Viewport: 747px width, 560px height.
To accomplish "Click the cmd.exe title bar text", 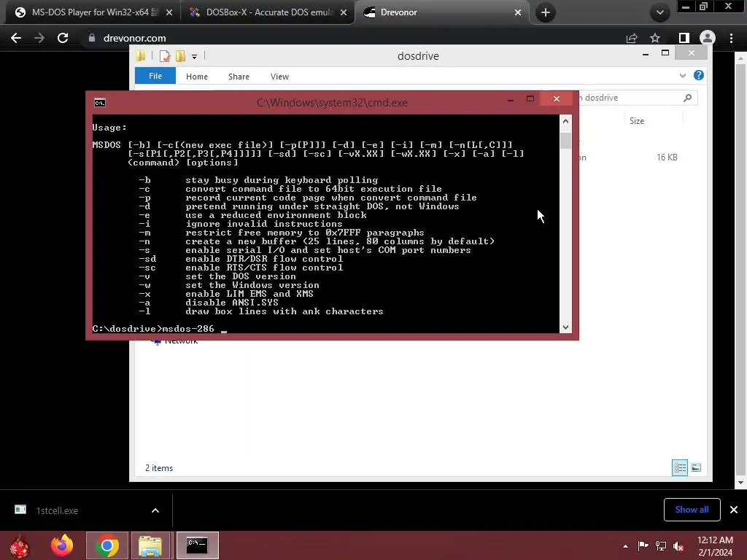I will pyautogui.click(x=332, y=102).
